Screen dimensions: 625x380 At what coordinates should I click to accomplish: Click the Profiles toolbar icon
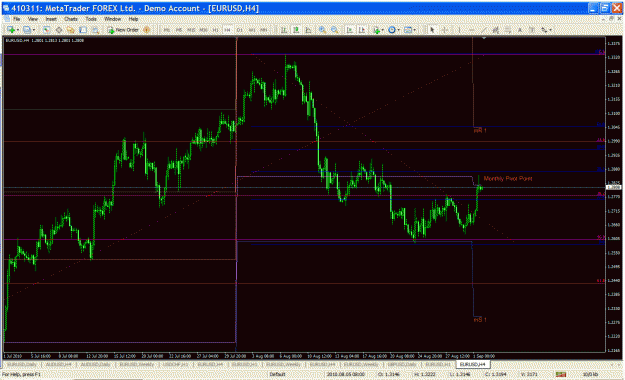coord(26,30)
